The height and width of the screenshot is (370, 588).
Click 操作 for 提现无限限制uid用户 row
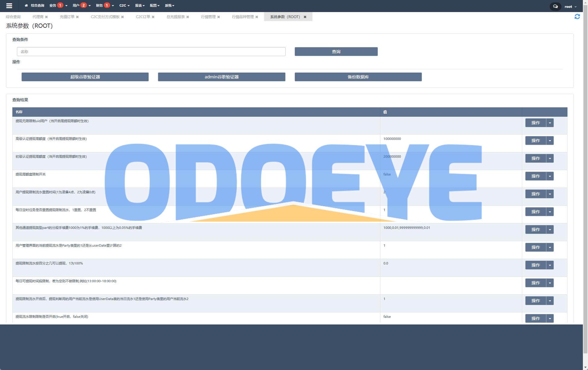535,123
